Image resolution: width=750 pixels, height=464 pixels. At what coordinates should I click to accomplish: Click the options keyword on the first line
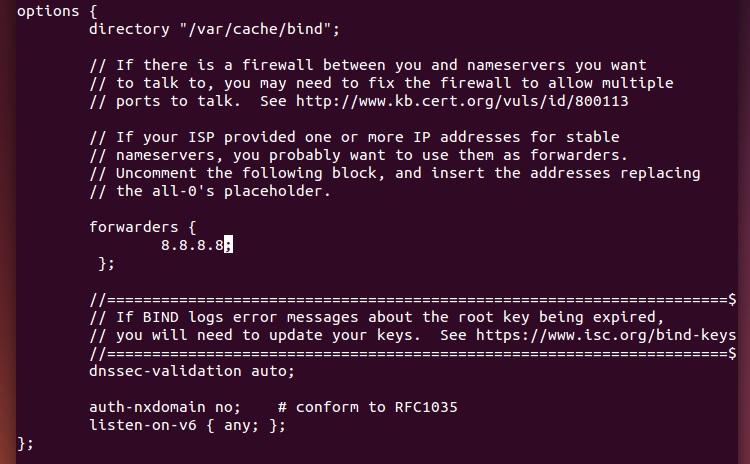[48, 11]
